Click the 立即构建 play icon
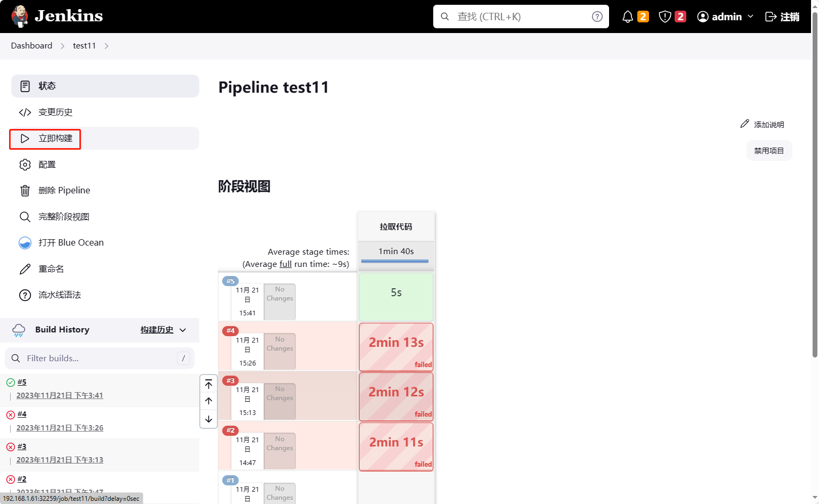 (25, 139)
